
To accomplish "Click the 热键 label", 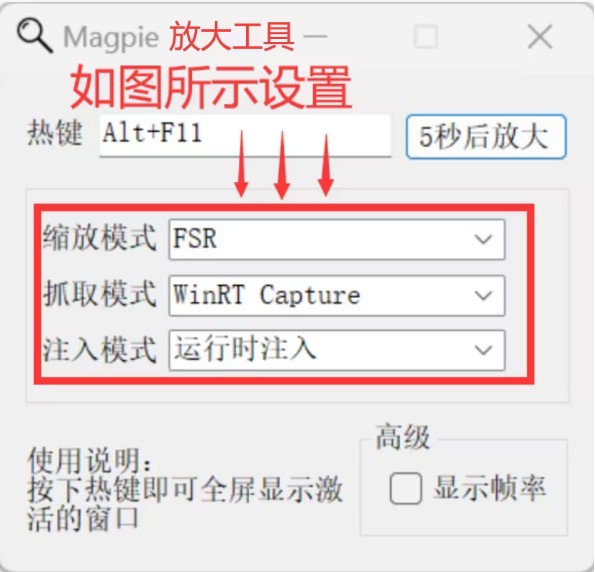I will tap(55, 132).
